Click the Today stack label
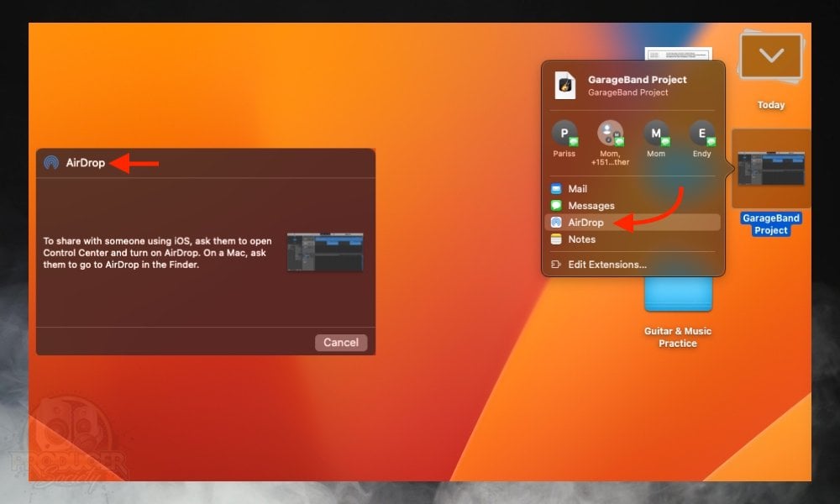This screenshot has height=504, width=840. (x=771, y=105)
